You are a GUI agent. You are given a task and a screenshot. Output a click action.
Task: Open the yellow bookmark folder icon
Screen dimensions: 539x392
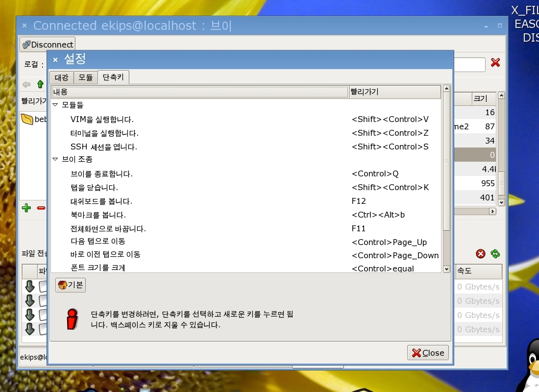tap(27, 119)
